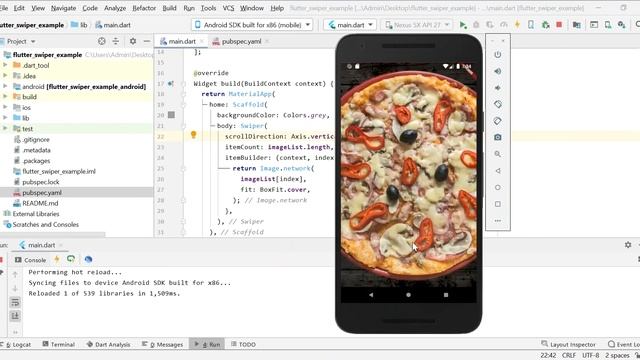640x360 pixels.
Task: Raise the emulator volume
Action: pos(498,71)
